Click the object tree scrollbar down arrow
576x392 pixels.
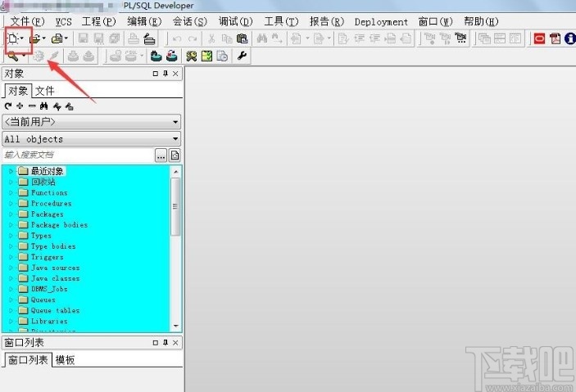(x=175, y=326)
